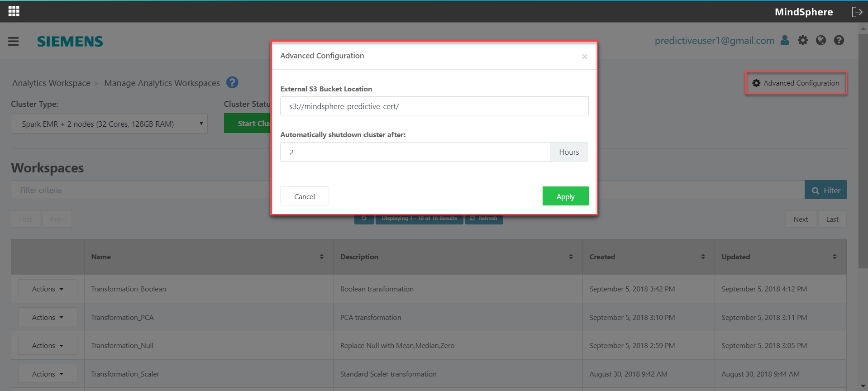The image size is (868, 391).
Task: Cancel the Advanced Configuration dialog
Action: (x=305, y=196)
